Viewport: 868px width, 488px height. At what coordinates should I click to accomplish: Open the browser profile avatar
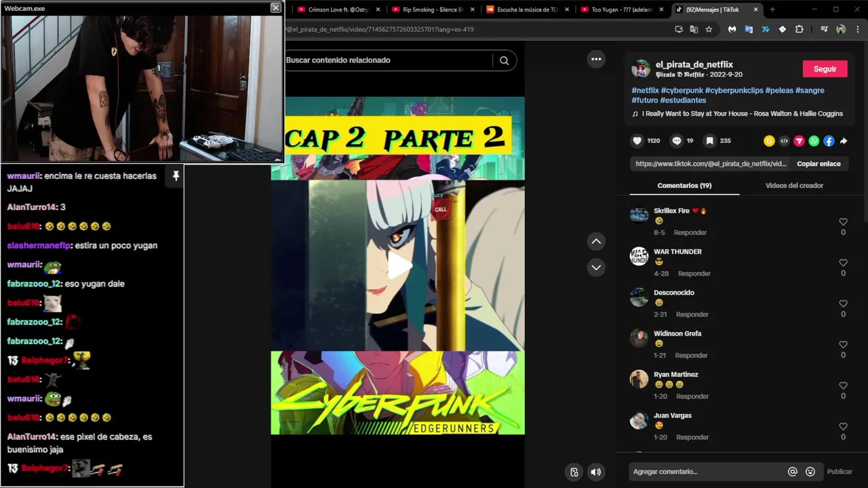click(841, 29)
